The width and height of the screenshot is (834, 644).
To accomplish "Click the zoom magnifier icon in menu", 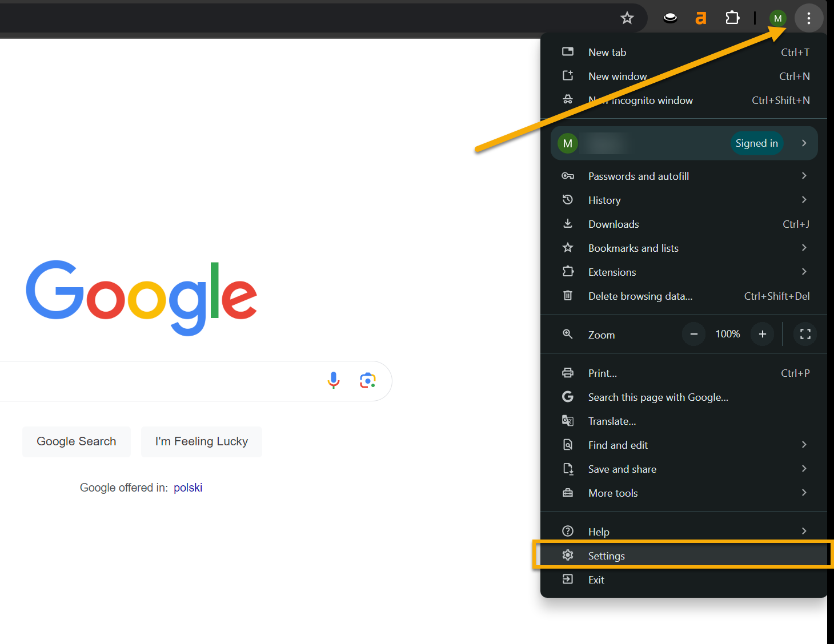I will pos(568,334).
